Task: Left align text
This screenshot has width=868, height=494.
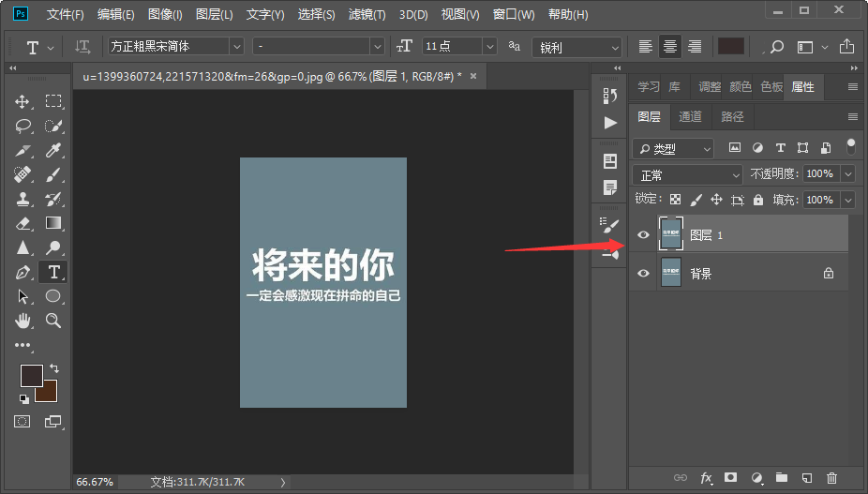Action: click(x=645, y=47)
